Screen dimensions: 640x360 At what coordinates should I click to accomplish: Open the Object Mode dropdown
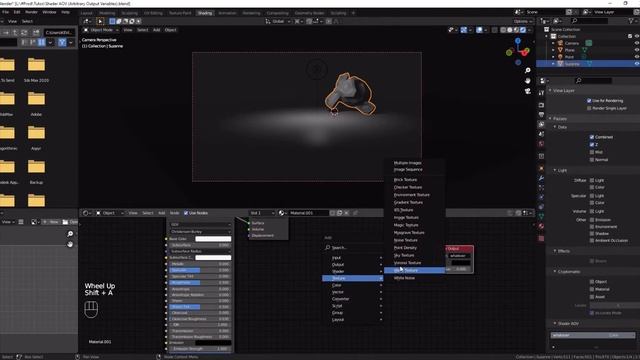pos(101,30)
